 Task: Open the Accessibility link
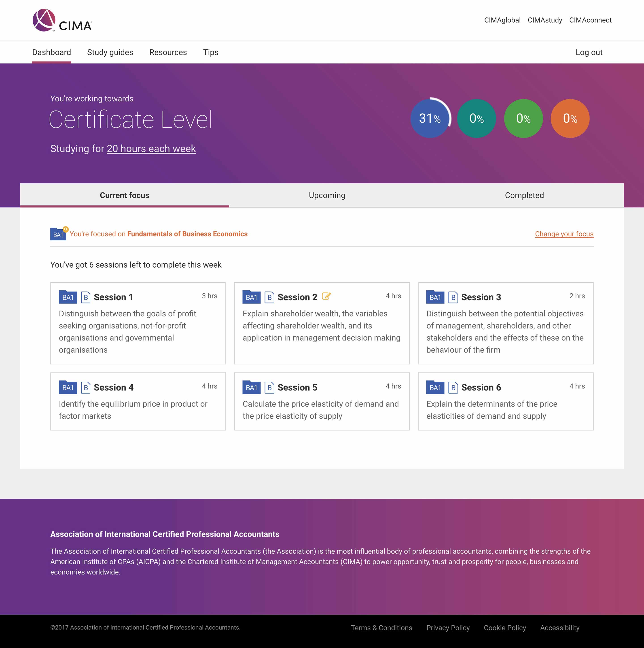click(559, 628)
